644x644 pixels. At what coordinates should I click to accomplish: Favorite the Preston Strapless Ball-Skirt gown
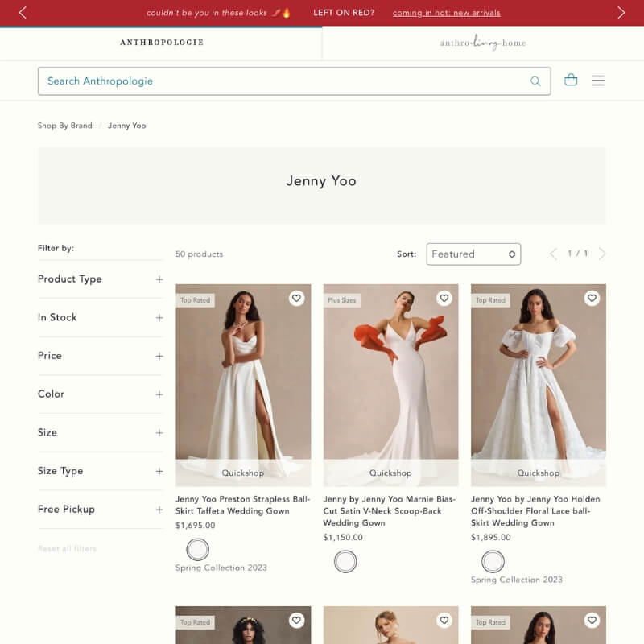pos(296,298)
